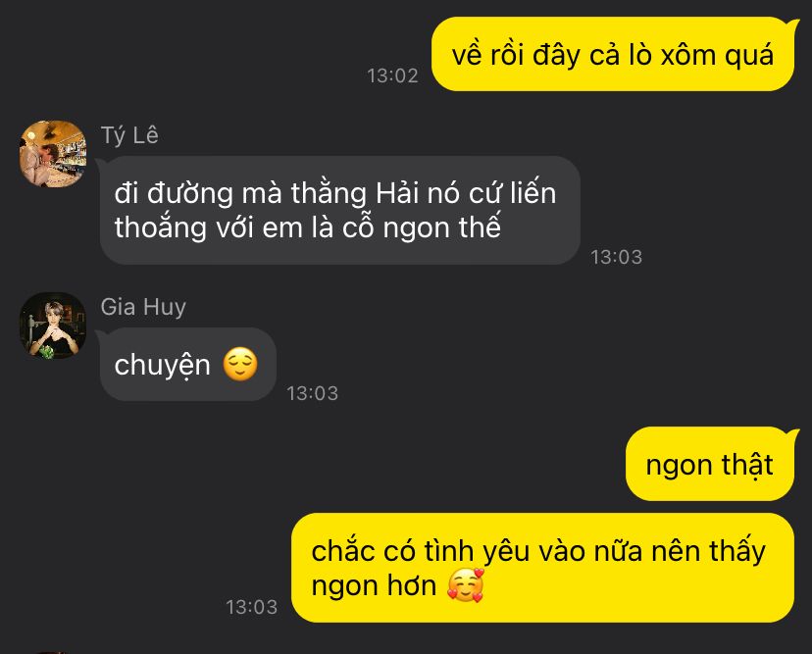Select the message 'chắc có tình yêu vào nữa'

point(542,568)
